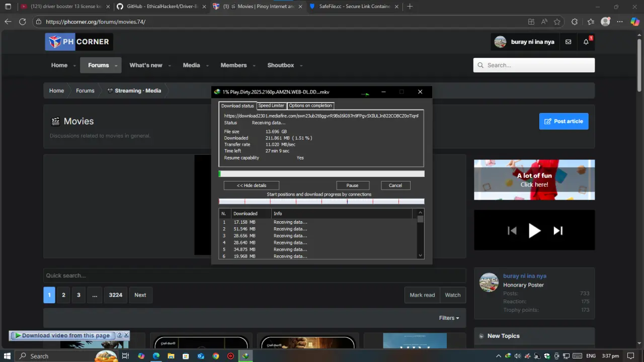This screenshot has height=362, width=644.
Task: Pause the Play.Dirty download
Action: pyautogui.click(x=352, y=186)
